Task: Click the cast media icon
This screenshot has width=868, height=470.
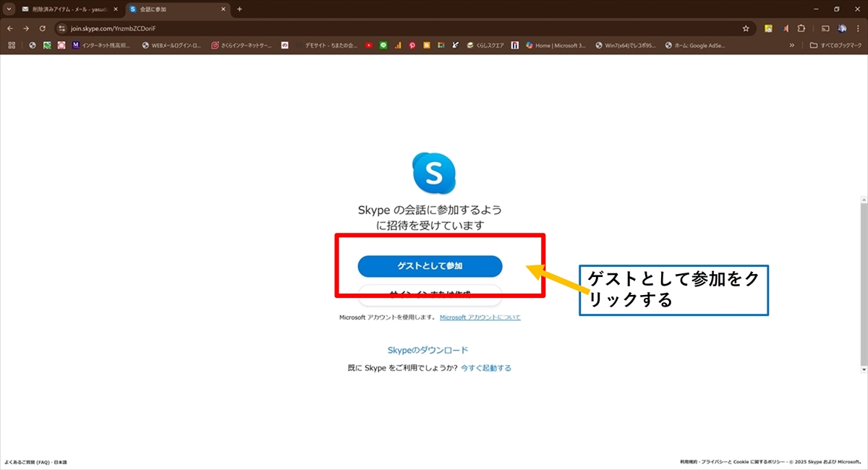Action: tap(825, 28)
